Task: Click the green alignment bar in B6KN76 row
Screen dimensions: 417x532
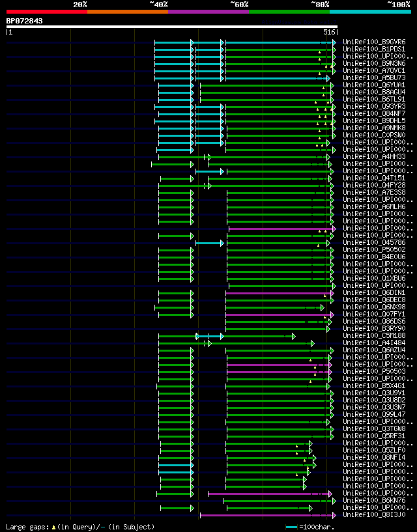Action: 278,501
